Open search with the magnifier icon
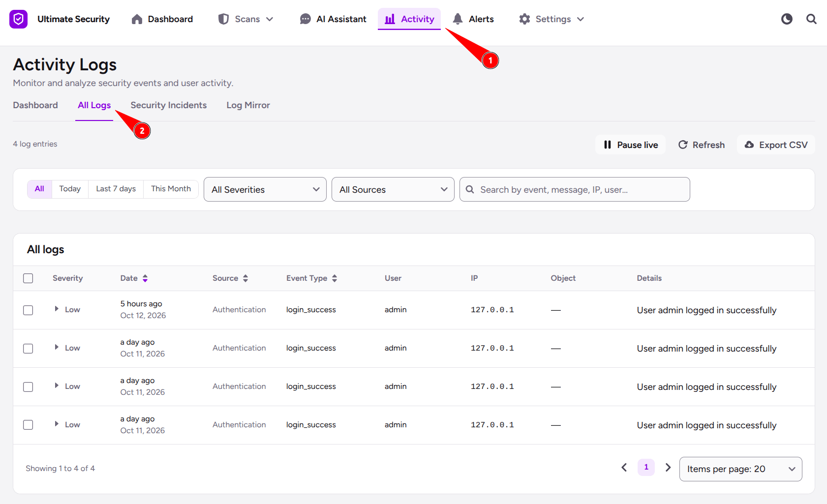The height and width of the screenshot is (504, 827). click(x=811, y=19)
